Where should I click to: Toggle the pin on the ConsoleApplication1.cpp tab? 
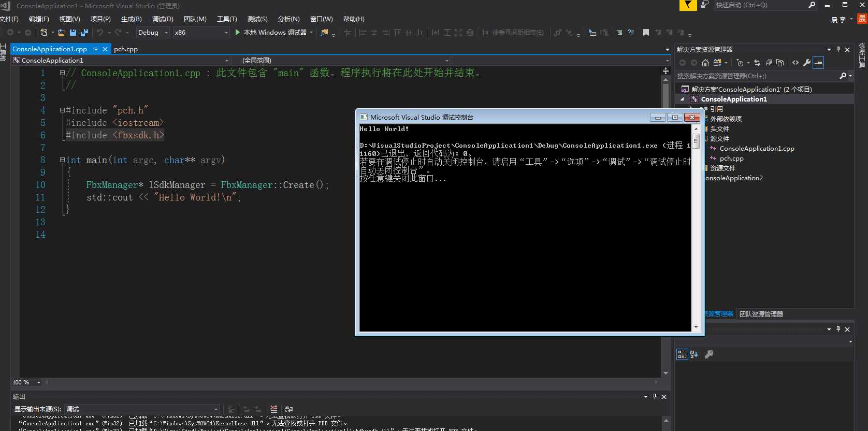[95, 49]
